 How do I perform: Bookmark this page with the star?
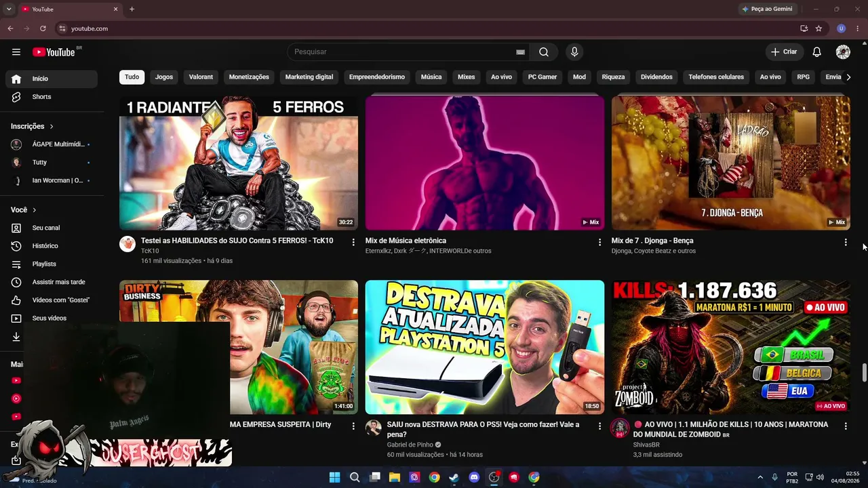tap(818, 28)
